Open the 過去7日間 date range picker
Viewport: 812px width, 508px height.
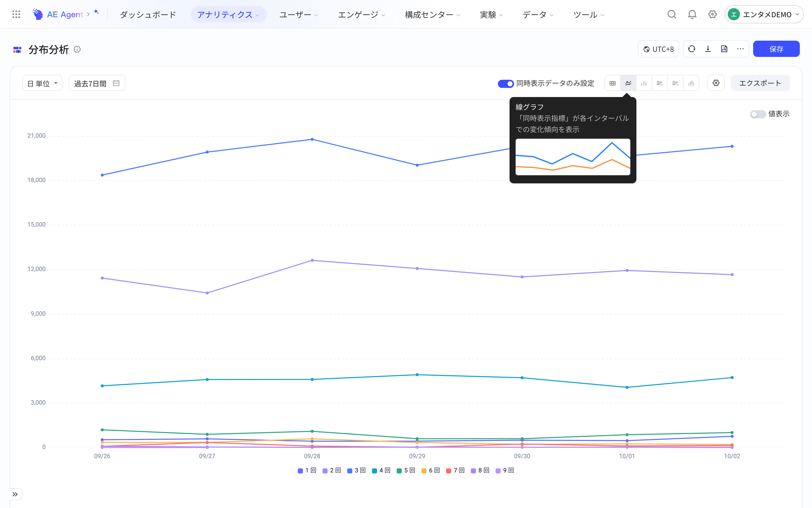point(97,83)
